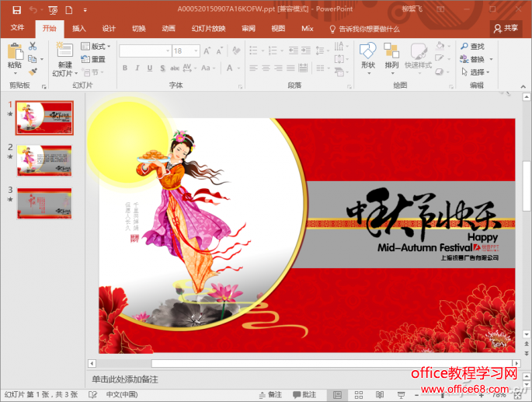This screenshot has height=402, width=532.
Task: Switch to the Transitions (切换) tab
Action: (x=139, y=29)
